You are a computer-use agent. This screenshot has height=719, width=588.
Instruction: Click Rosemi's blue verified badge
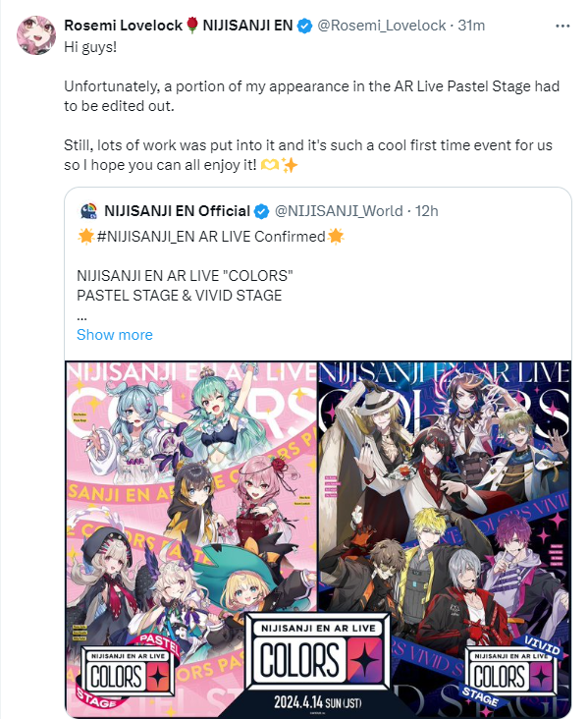tap(304, 27)
